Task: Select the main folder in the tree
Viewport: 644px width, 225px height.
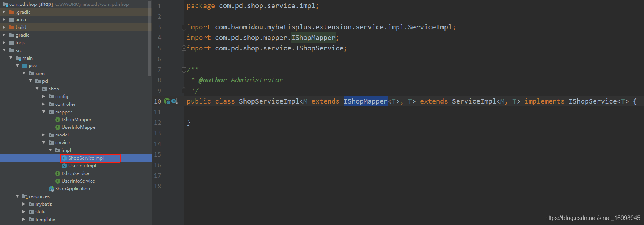Action: pyautogui.click(x=27, y=58)
